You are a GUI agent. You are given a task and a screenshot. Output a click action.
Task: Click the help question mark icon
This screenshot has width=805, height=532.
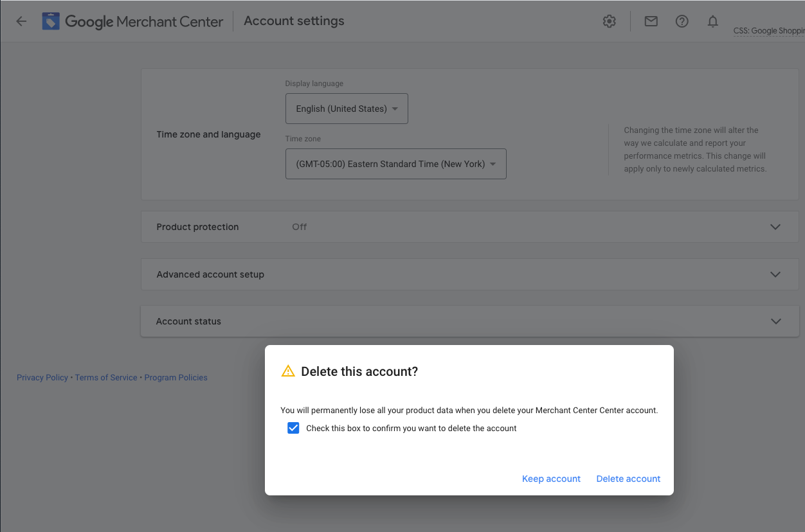point(682,21)
